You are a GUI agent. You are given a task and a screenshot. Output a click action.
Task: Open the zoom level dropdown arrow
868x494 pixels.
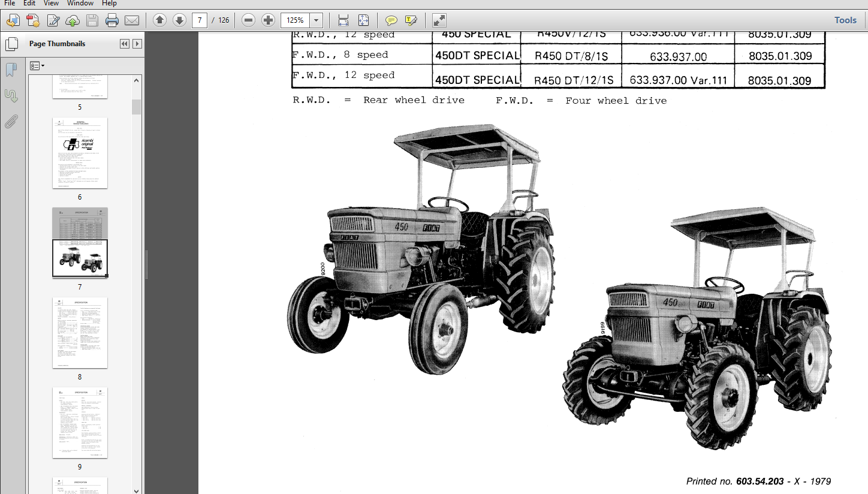point(317,20)
